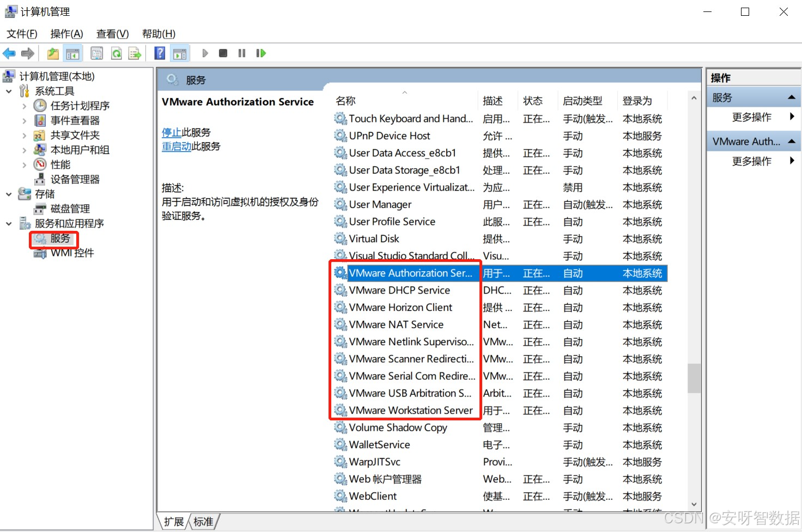This screenshot has height=532, width=802.
Task: Select the Volume Shadow Copy service
Action: [500, 427]
